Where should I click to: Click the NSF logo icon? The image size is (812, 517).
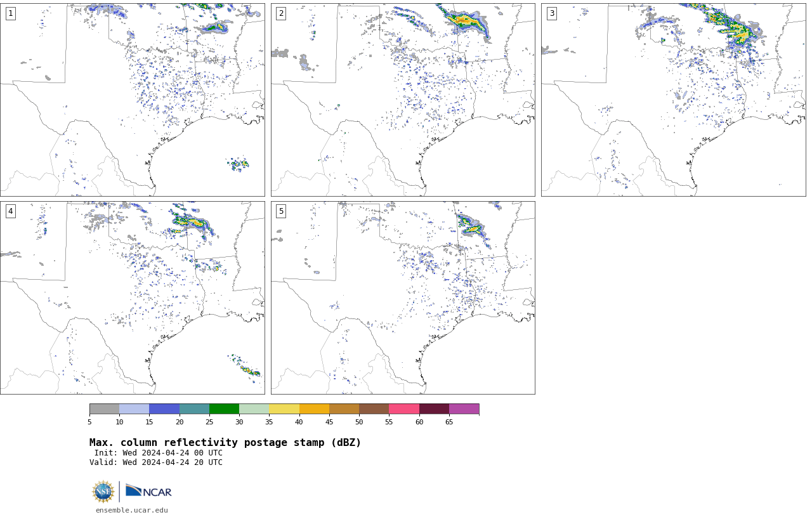tap(103, 492)
